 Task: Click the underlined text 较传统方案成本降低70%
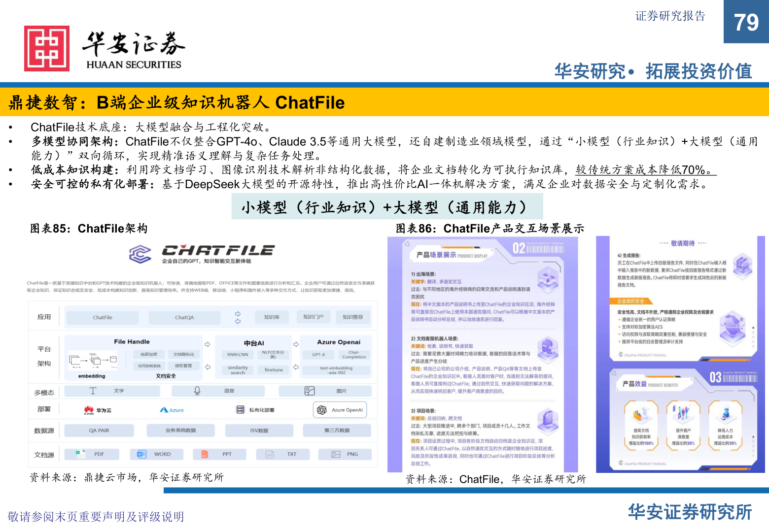[x=646, y=170]
